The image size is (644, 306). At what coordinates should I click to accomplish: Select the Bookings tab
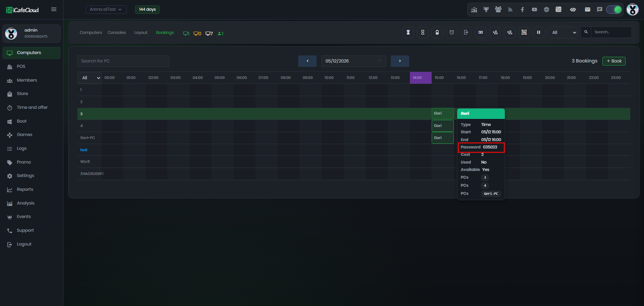(x=165, y=33)
